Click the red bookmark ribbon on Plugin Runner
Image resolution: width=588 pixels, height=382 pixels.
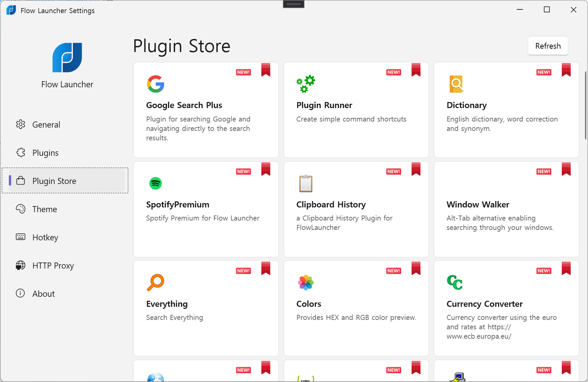pyautogui.click(x=416, y=70)
